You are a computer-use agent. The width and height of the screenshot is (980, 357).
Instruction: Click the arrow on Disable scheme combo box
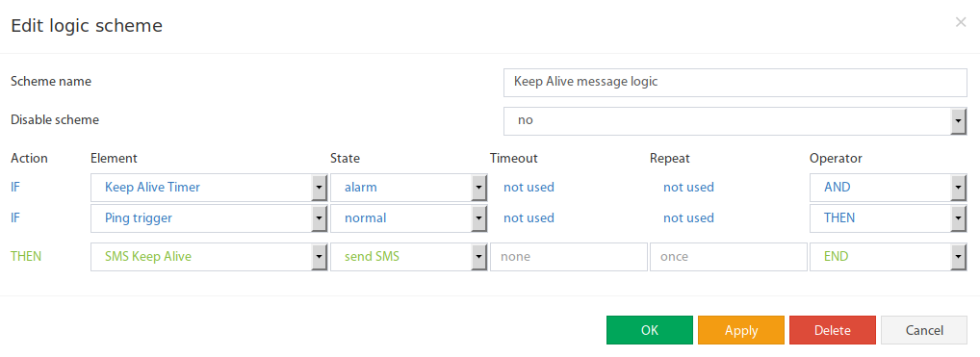coord(959,121)
